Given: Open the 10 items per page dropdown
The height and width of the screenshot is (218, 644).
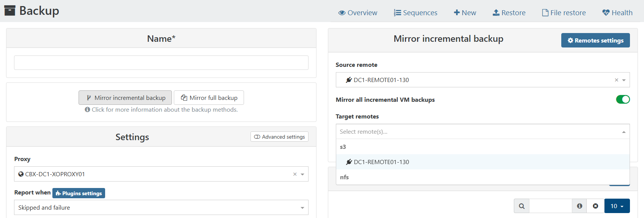Looking at the screenshot, I should click(617, 206).
